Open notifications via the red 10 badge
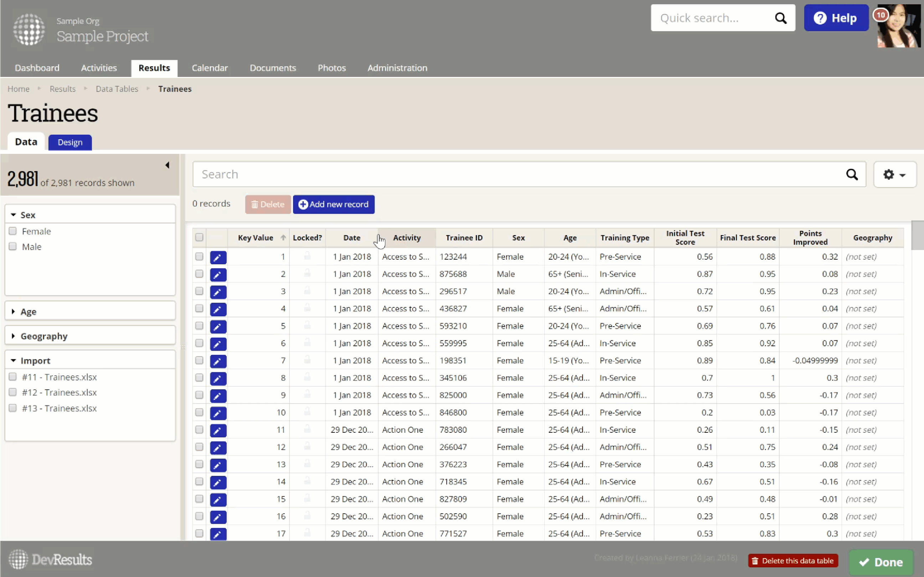This screenshot has width=924, height=577. (x=881, y=15)
